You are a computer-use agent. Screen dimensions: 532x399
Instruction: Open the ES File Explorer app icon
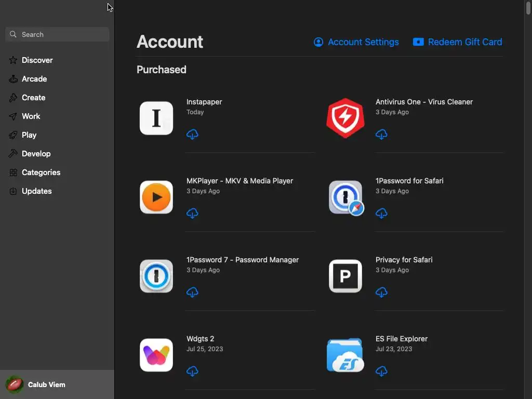[345, 355]
